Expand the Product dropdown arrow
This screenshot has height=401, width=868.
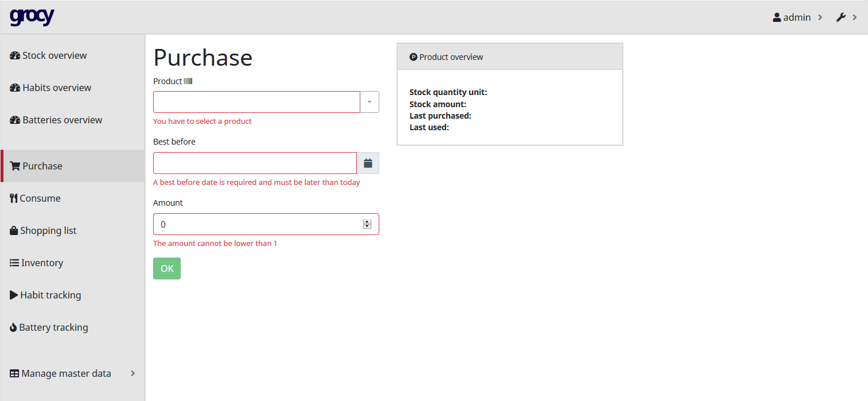coord(369,102)
